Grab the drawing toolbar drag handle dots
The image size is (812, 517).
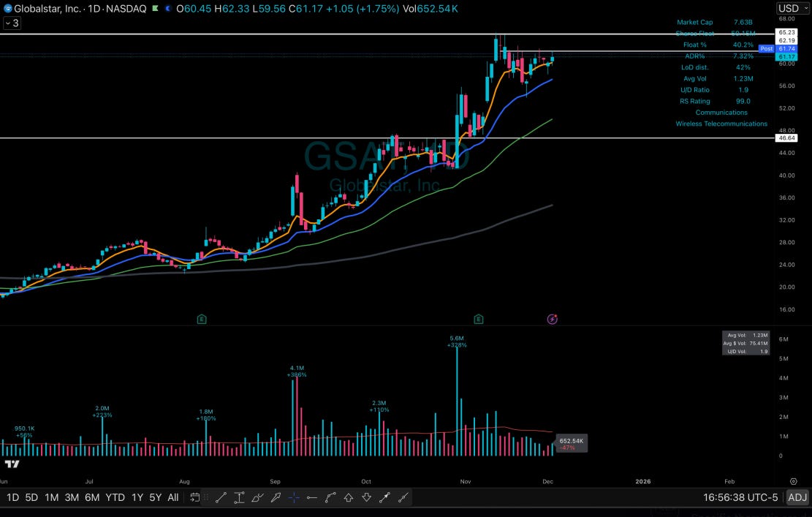tap(206, 497)
